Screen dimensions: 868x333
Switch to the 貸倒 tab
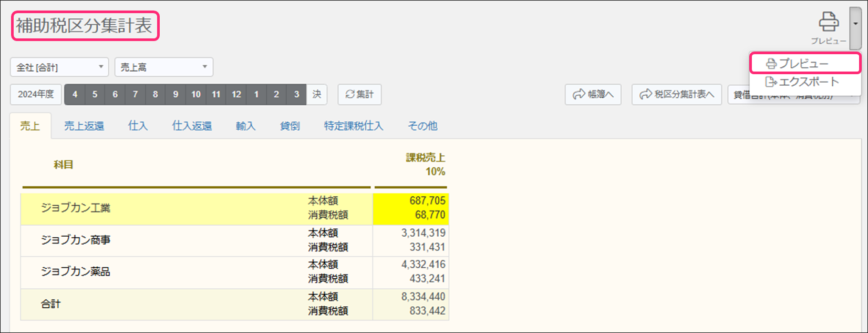[x=290, y=126]
